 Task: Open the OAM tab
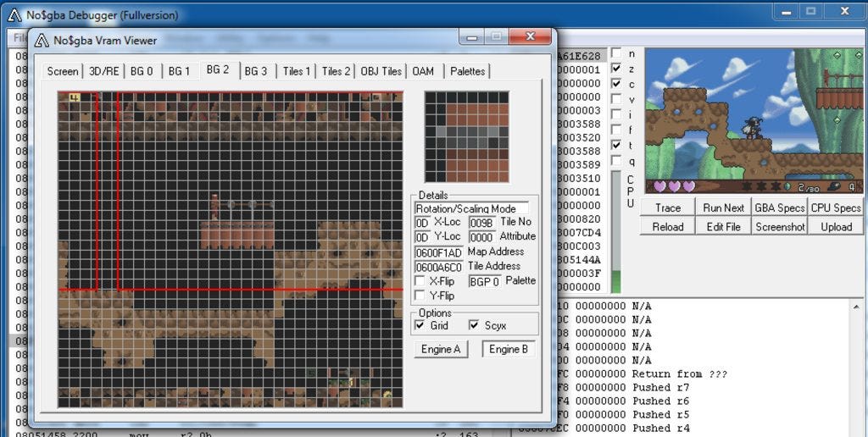tap(423, 71)
